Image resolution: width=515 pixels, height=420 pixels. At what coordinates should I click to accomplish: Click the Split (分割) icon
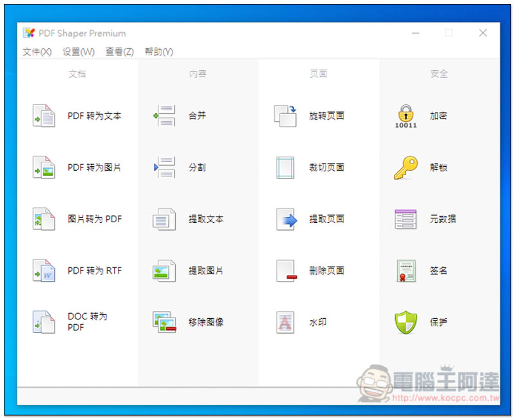(164, 167)
